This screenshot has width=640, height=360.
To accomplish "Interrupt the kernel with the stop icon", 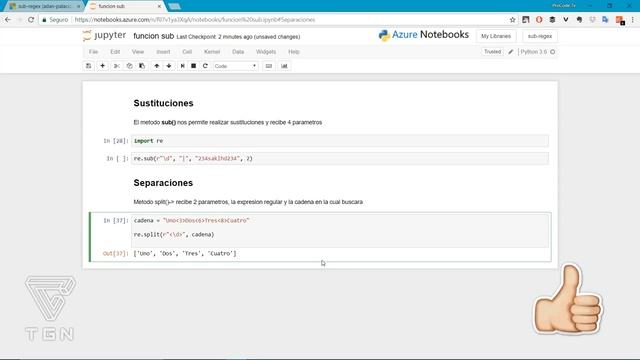I will [x=193, y=66].
